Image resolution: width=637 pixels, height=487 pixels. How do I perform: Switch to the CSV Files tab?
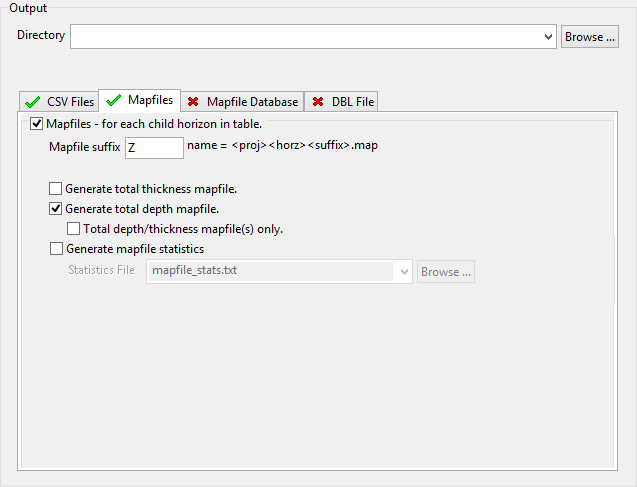pos(70,102)
